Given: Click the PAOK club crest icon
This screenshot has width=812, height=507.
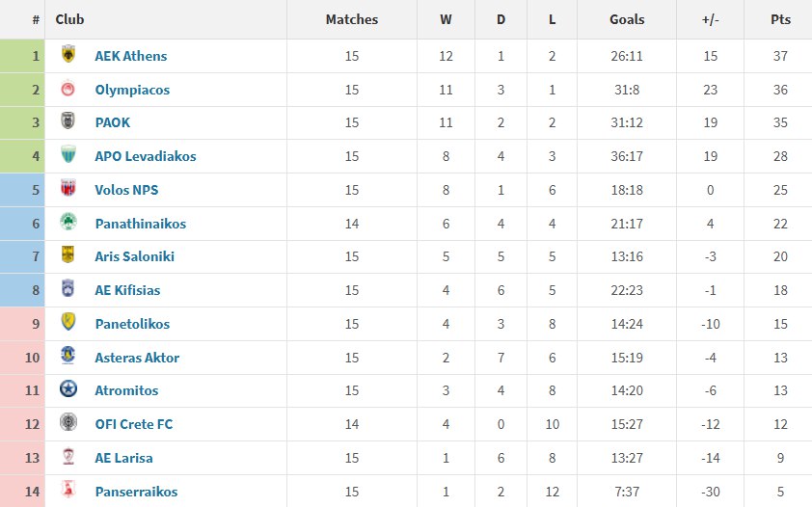Looking at the screenshot, I should 68,122.
